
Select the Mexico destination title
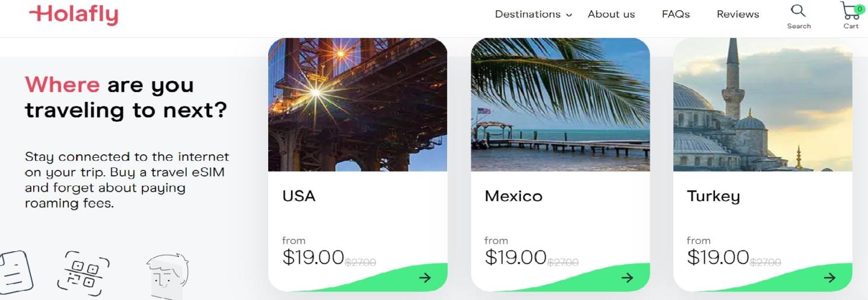[x=514, y=196]
